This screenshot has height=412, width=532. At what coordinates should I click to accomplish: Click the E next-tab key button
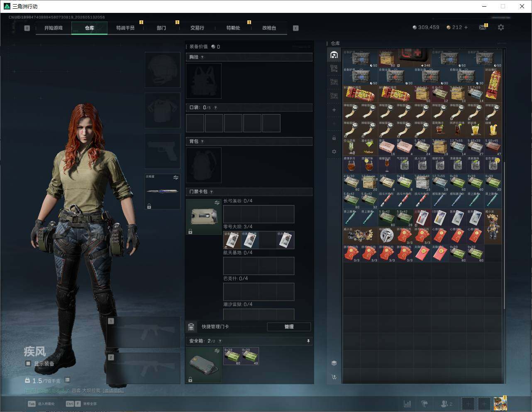click(296, 28)
